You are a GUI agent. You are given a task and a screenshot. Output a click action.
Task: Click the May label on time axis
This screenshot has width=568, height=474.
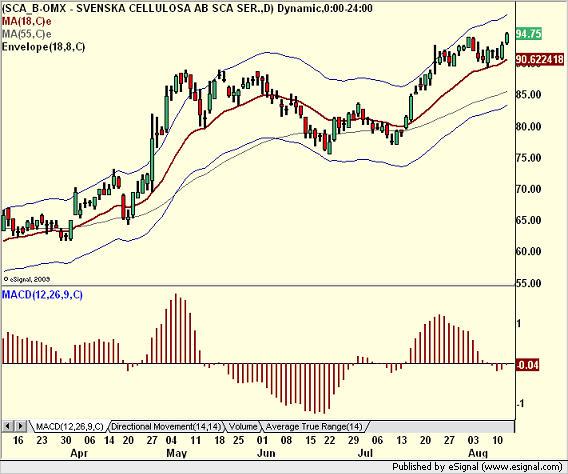[176, 453]
